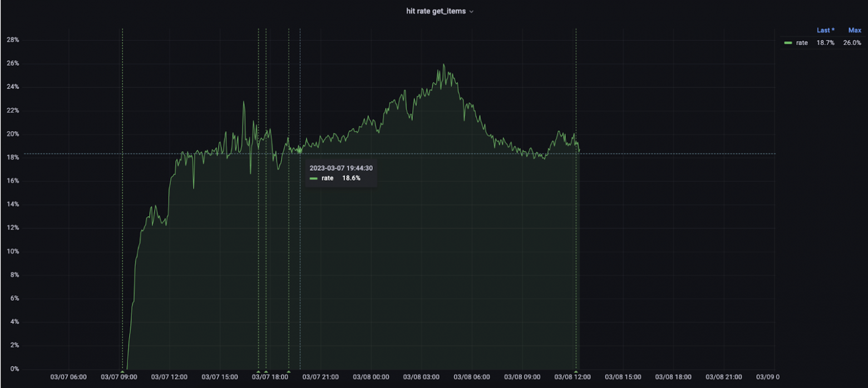868x388 pixels.
Task: Click annotation marker near 03/07 09:00
Action: click(122, 371)
